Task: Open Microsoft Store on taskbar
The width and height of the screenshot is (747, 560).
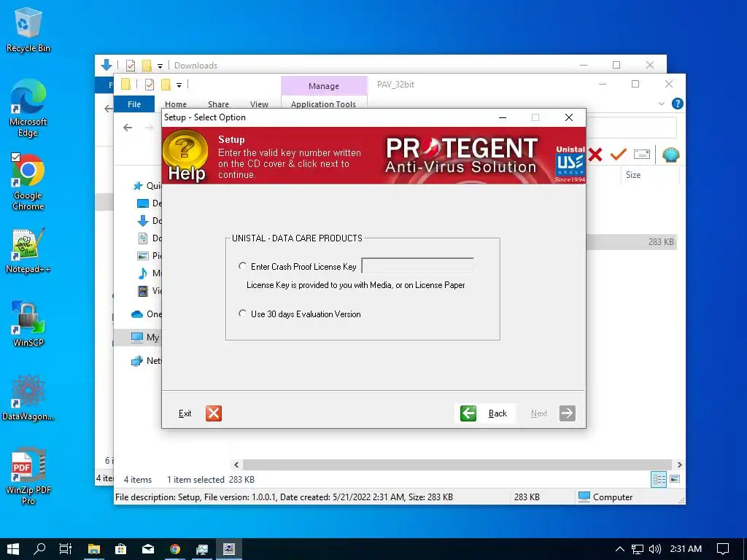Action: 120,548
